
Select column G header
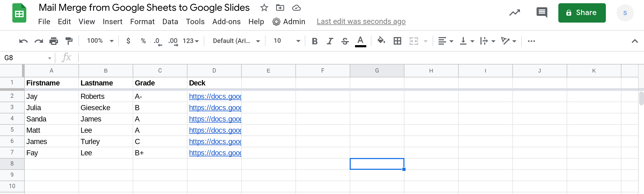[x=377, y=71]
